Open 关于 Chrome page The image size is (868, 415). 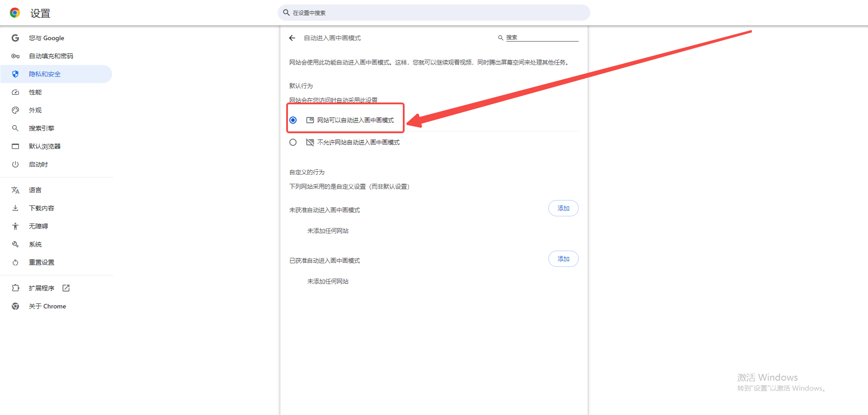[56, 306]
